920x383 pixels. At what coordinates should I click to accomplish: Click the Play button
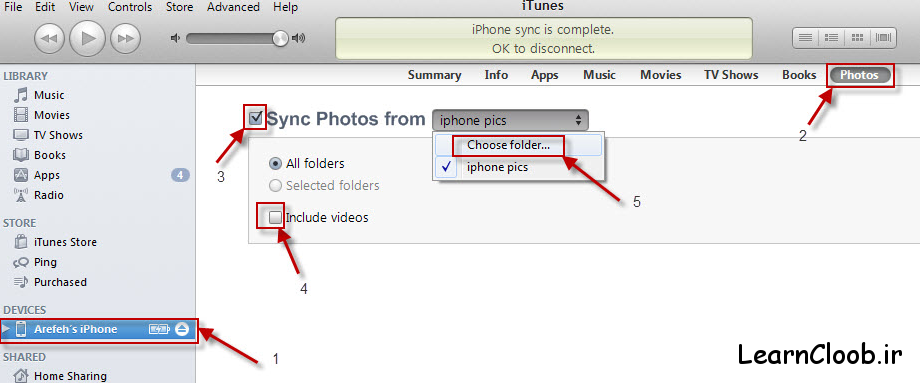[87, 39]
